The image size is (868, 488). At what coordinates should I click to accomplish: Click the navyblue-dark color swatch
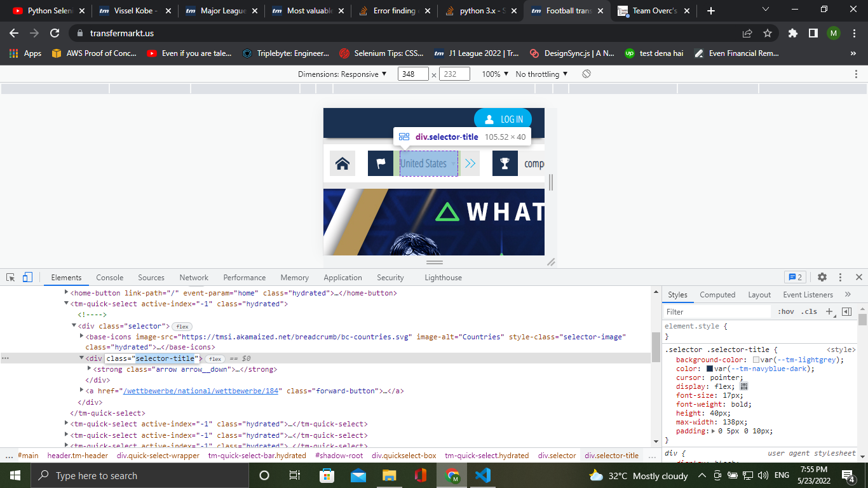click(710, 369)
